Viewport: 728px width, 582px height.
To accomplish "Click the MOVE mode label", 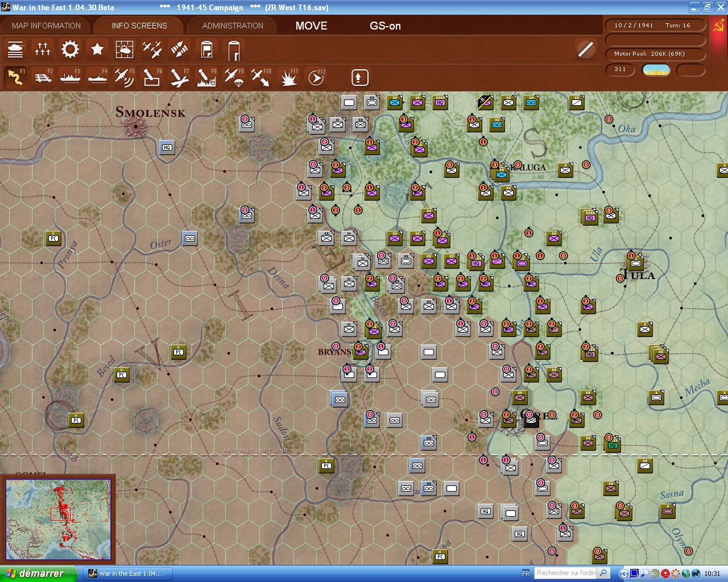I will pos(312,26).
